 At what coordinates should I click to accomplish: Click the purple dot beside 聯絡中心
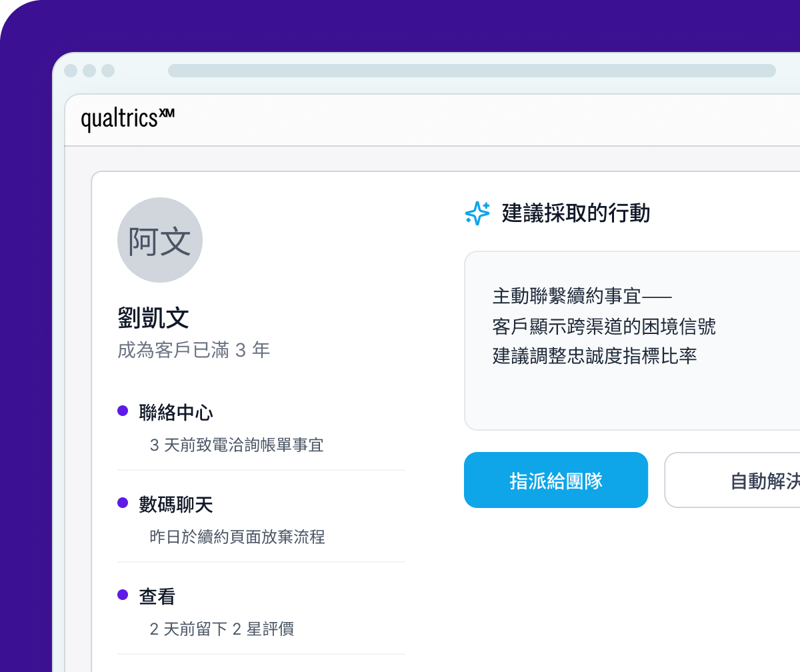[123, 411]
